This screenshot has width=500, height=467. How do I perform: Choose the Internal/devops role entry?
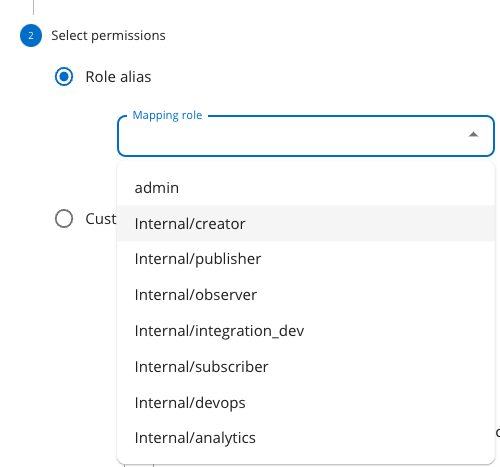point(306,403)
